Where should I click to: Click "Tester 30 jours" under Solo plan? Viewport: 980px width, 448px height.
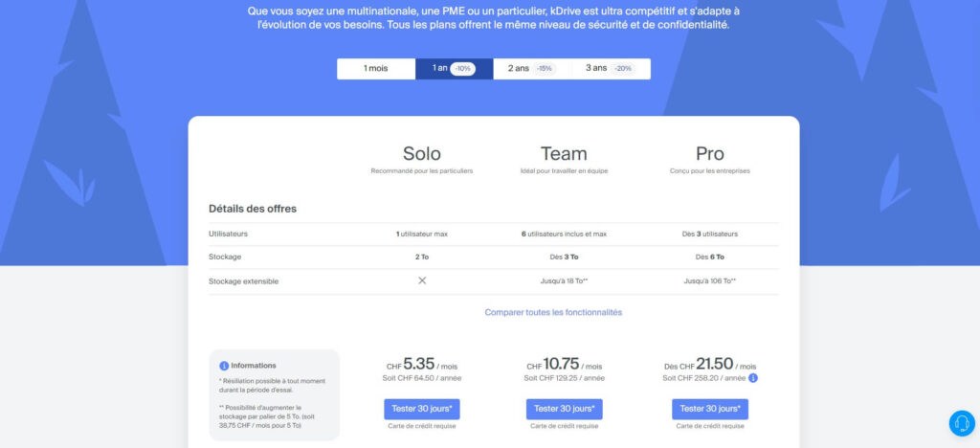[422, 409]
